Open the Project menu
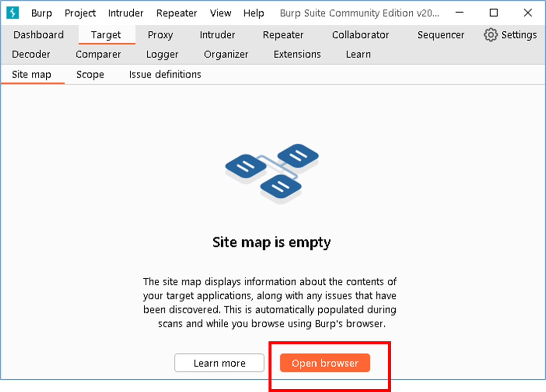Image resolution: width=546 pixels, height=392 pixels. (80, 13)
